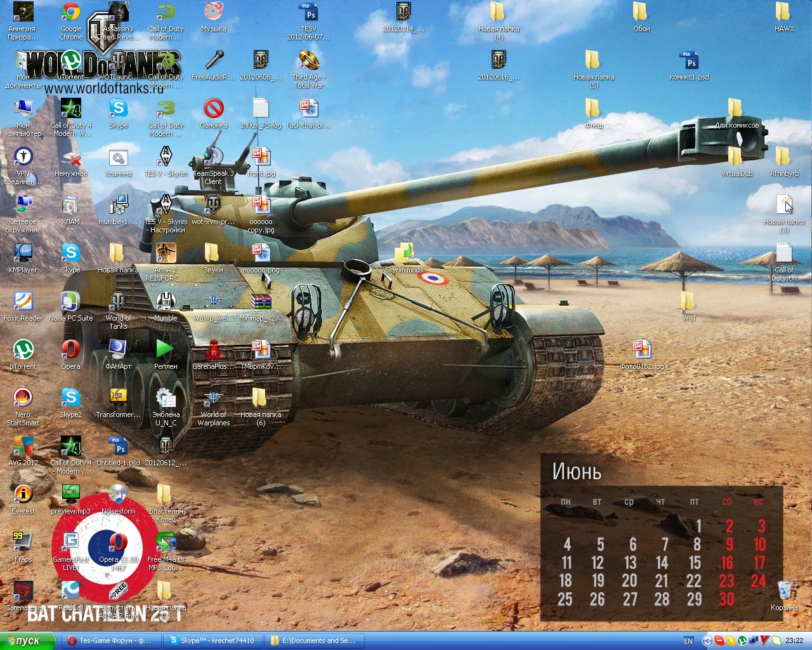Screen dimensions: 812x650
Task: Launch the TeamSpeak 3 Client shortcut
Action: [x=213, y=157]
